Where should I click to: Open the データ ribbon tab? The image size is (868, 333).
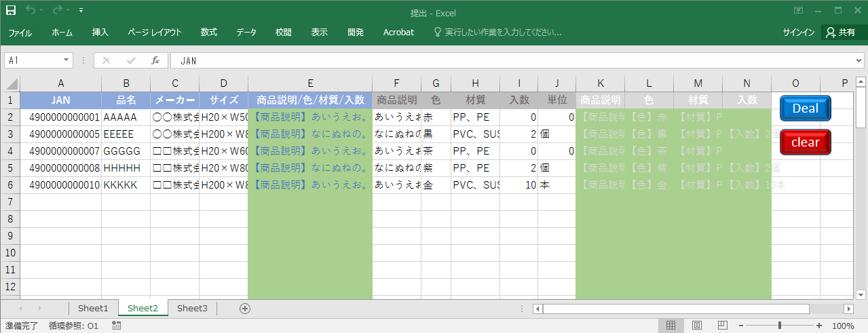click(x=246, y=33)
